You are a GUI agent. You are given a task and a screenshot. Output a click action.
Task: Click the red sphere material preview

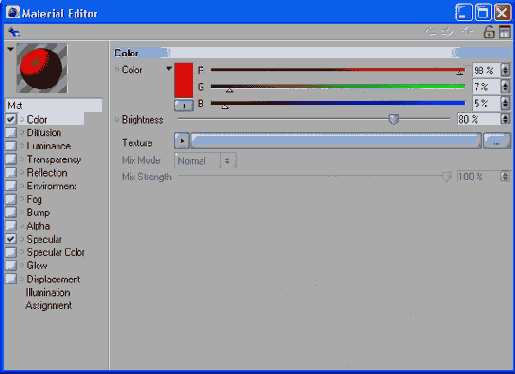coord(42,68)
